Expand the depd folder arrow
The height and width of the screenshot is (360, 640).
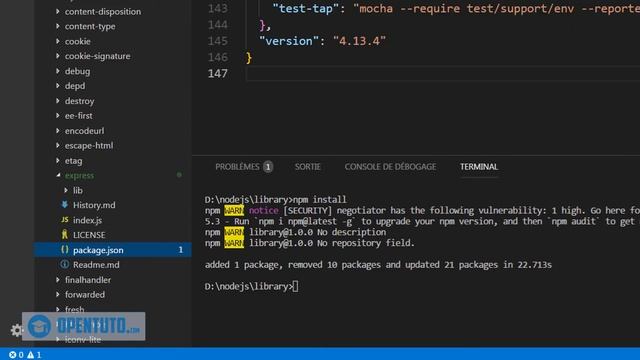tap(58, 86)
